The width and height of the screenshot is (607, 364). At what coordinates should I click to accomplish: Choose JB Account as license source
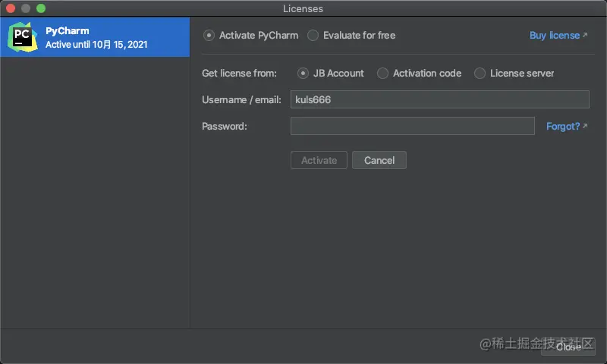[x=303, y=73]
